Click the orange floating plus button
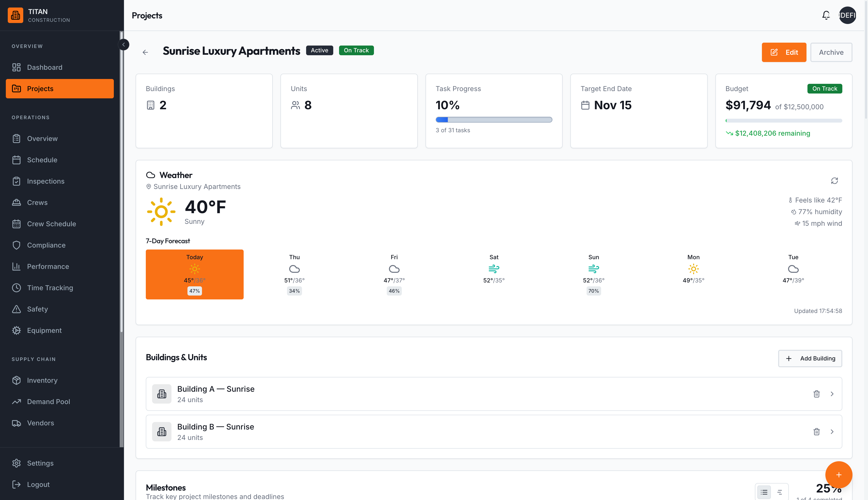868x500 pixels. point(838,475)
